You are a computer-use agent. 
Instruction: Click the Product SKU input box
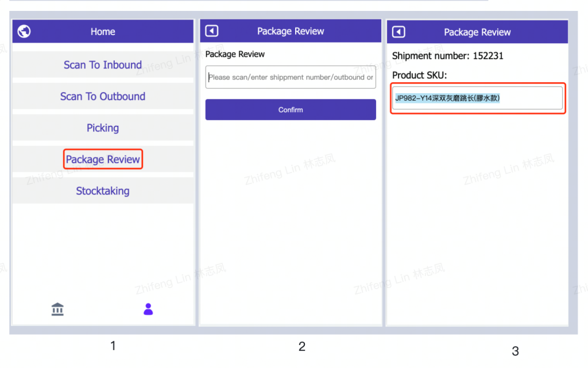click(477, 98)
